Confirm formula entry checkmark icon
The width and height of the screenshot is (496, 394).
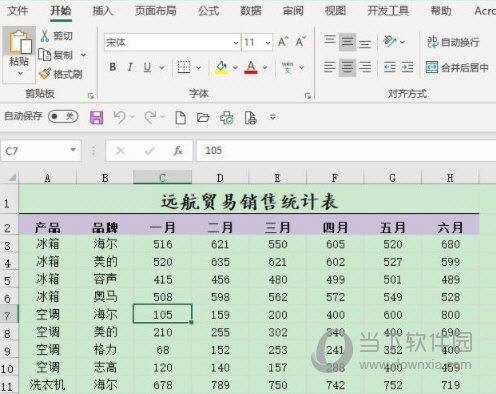point(149,151)
